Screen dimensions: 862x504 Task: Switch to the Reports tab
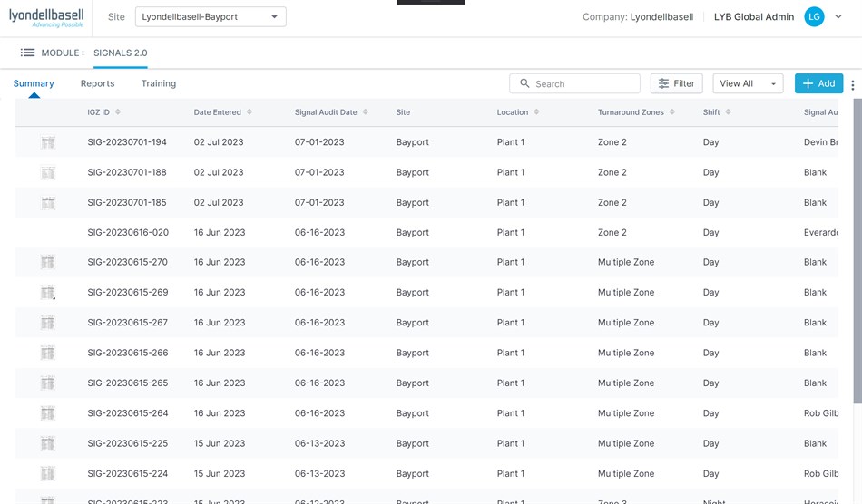[x=97, y=83]
